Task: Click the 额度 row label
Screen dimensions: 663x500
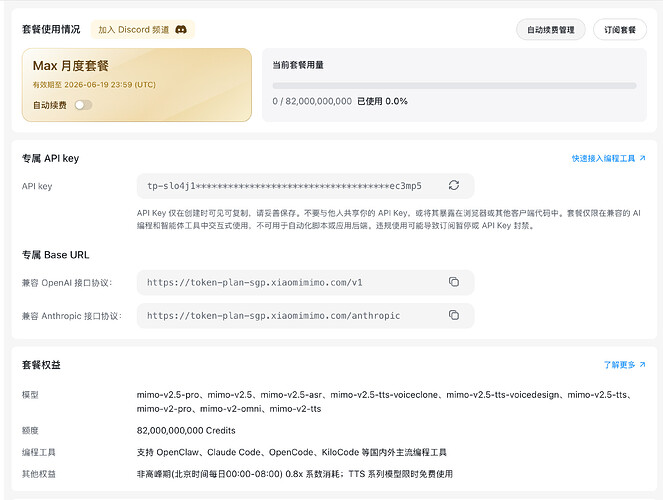Action: [x=30, y=431]
